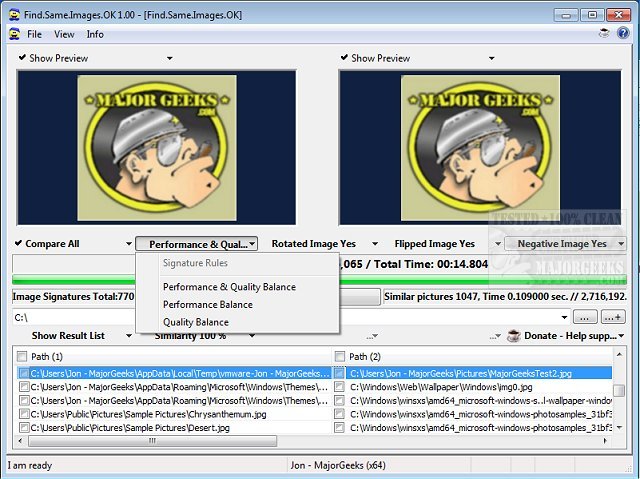Click the right preview MajorGeeks image
Viewport: 640px width, 479px height.
coord(480,148)
